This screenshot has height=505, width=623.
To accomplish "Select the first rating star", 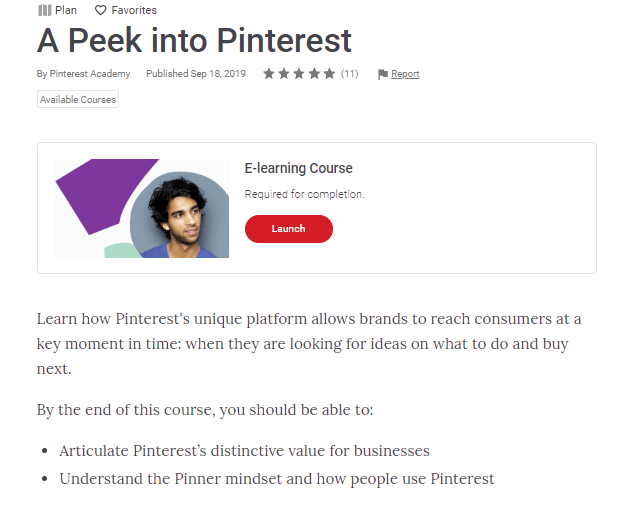I will (x=269, y=74).
